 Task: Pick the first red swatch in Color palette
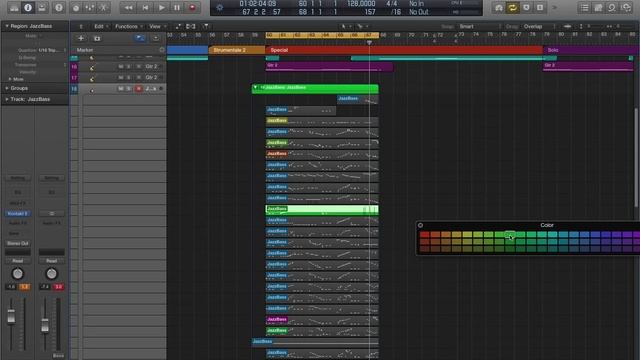pyautogui.click(x=424, y=234)
